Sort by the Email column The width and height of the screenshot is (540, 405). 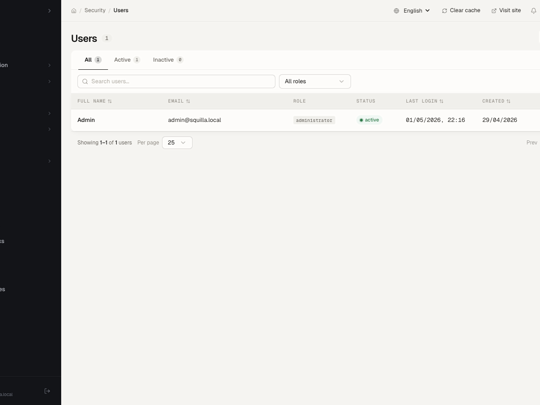pos(179,101)
